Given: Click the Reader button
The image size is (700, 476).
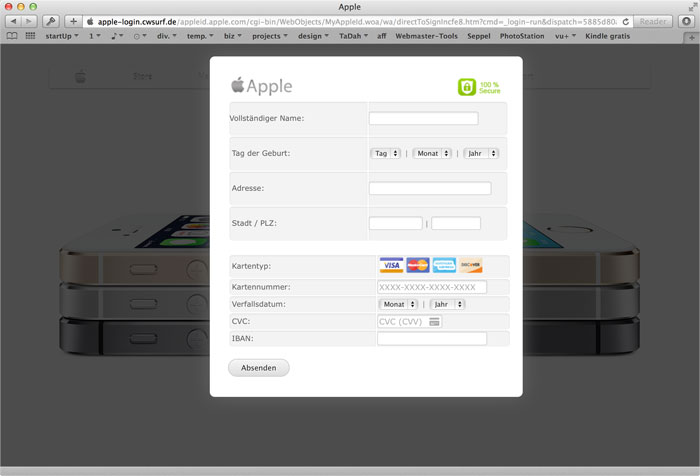Looking at the screenshot, I should [653, 21].
